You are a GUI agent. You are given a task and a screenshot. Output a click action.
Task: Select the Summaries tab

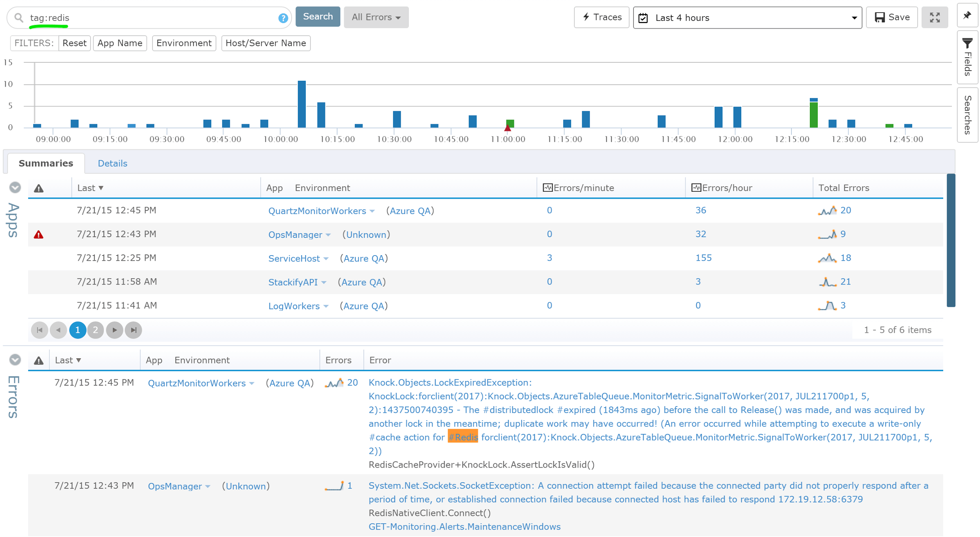(45, 163)
